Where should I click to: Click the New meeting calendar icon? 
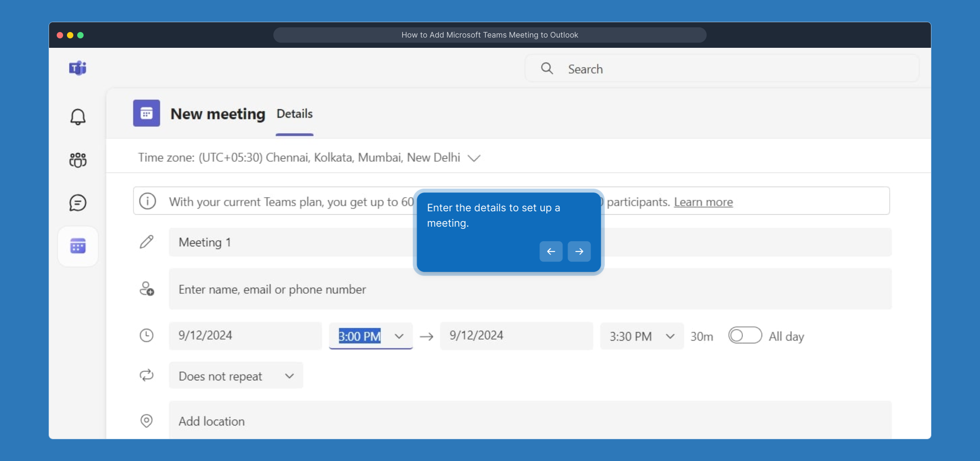pos(146,114)
